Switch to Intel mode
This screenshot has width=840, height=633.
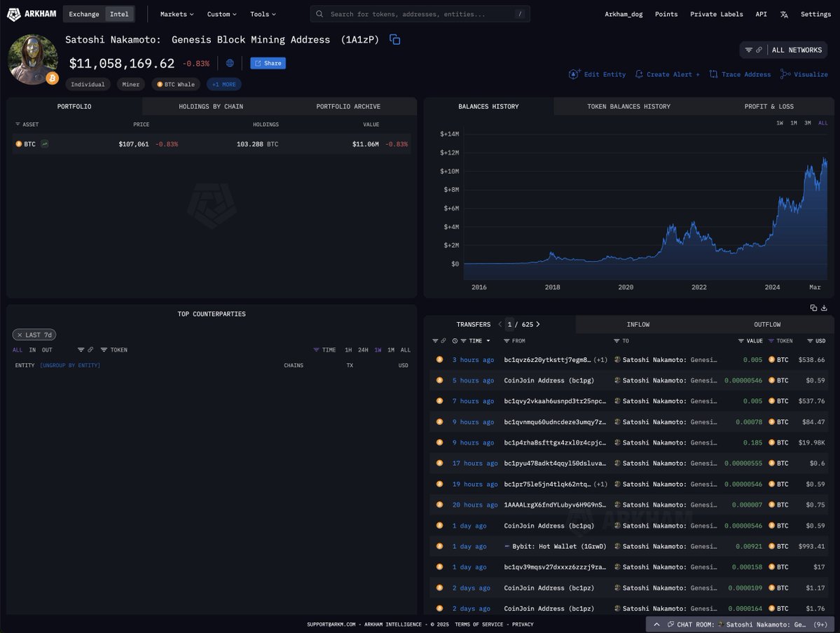click(119, 14)
